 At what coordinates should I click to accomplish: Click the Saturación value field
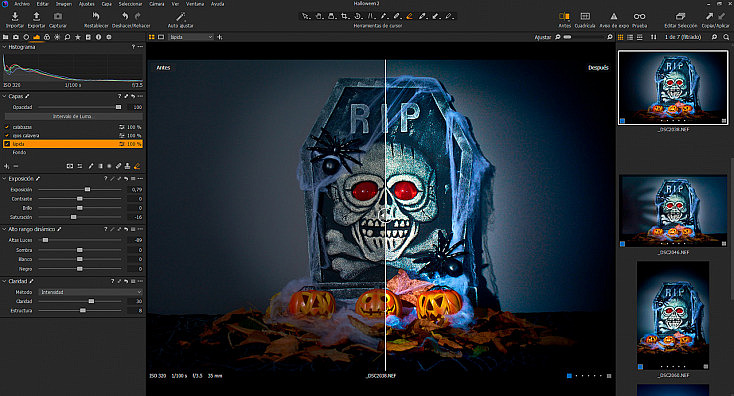point(135,217)
